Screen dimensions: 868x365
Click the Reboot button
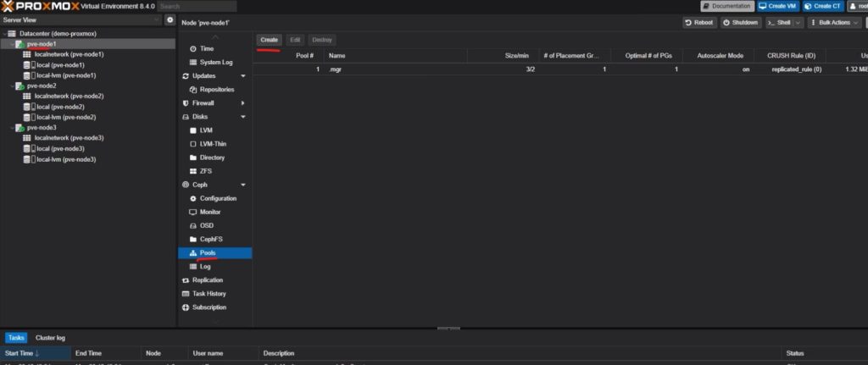click(x=699, y=23)
